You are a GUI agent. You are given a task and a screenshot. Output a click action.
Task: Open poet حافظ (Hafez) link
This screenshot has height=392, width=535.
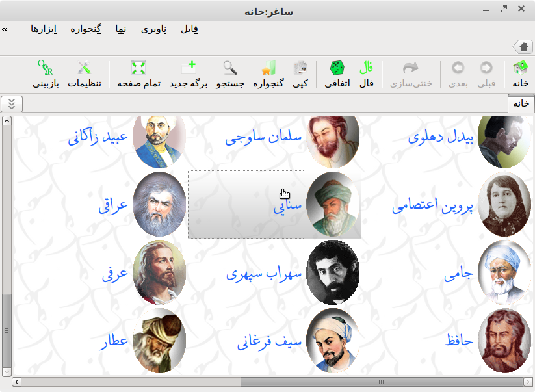click(x=459, y=340)
